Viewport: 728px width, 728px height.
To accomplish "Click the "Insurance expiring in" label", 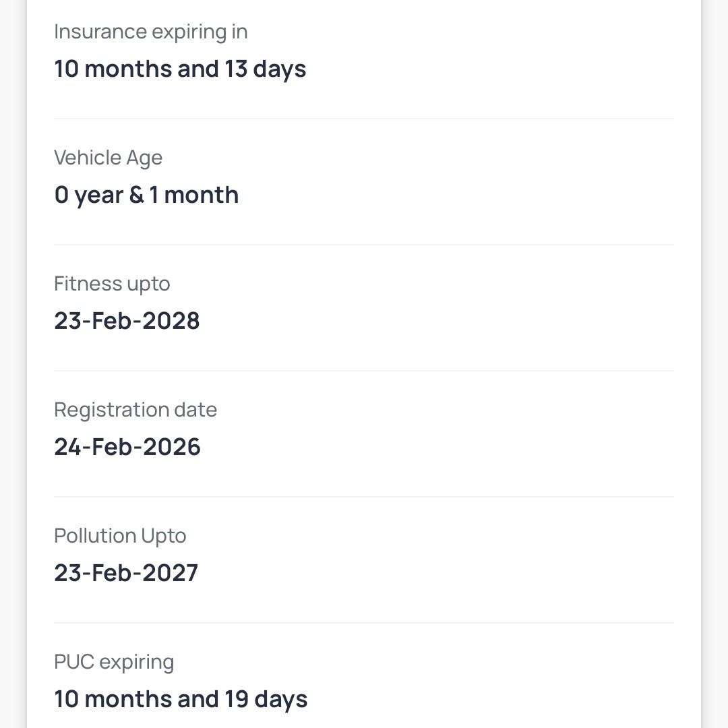I will [150, 32].
